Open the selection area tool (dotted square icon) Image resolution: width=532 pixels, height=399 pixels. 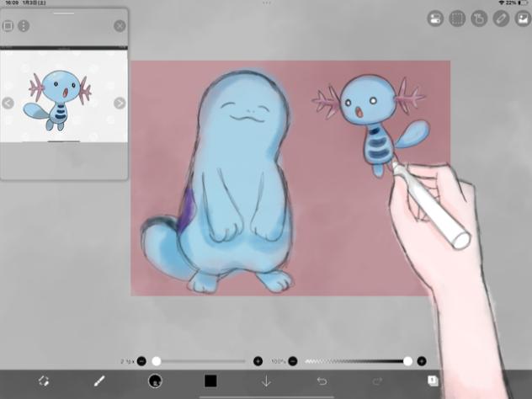pyautogui.click(x=457, y=19)
